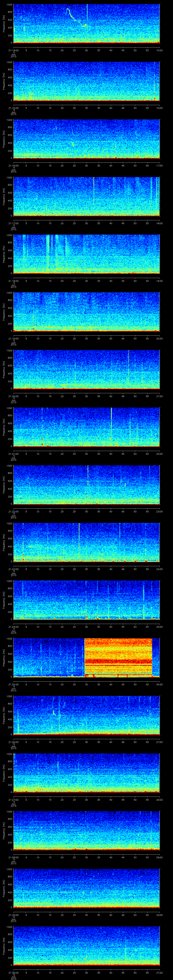Open the spectrogram panel starting at 21:14:00

tap(87, 24)
